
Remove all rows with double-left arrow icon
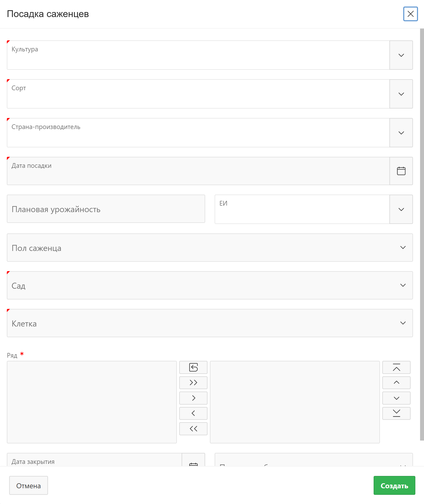(x=193, y=429)
